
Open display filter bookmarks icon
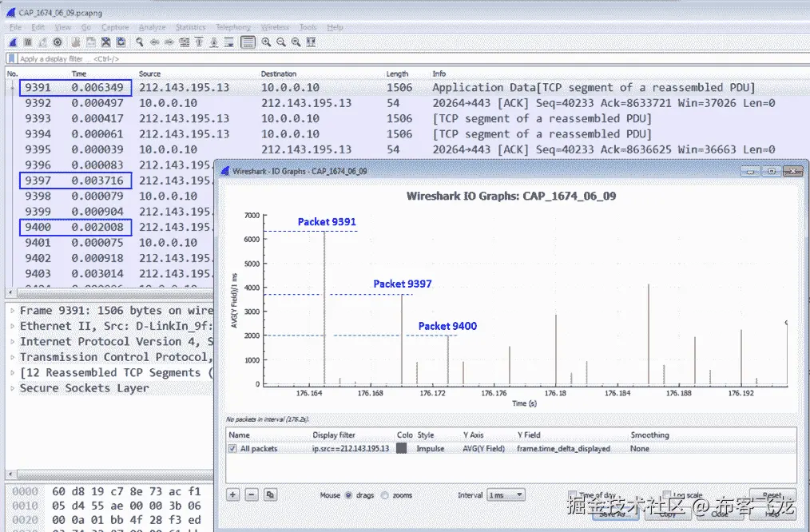point(11,59)
